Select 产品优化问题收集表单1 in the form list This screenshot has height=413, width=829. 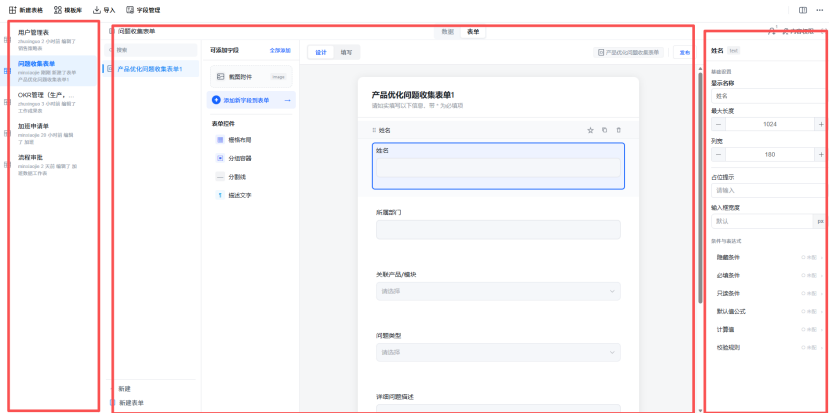151,69
